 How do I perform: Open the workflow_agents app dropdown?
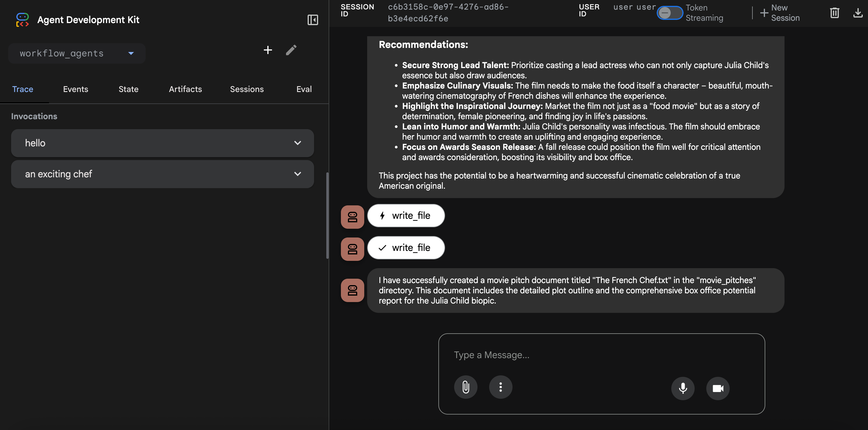pos(77,53)
